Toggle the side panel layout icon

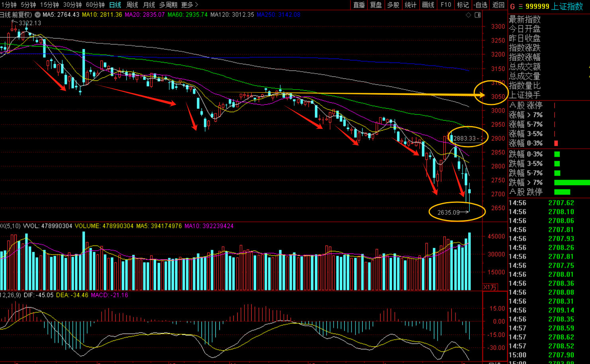477,15
